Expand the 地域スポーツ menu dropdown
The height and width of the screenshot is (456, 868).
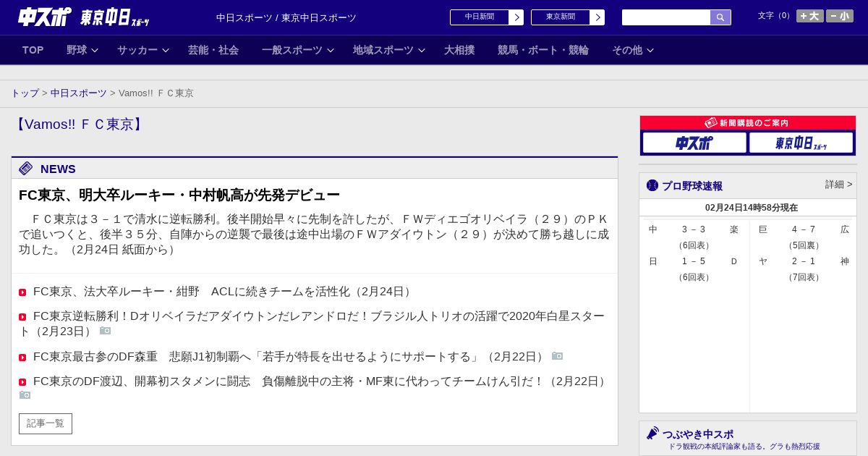(389, 50)
